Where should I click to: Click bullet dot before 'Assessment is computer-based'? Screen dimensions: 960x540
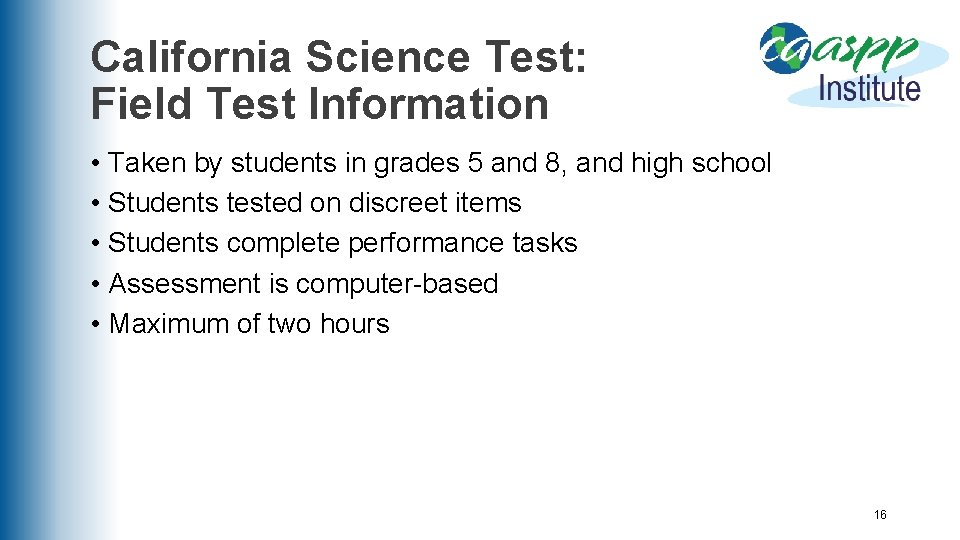pos(95,285)
